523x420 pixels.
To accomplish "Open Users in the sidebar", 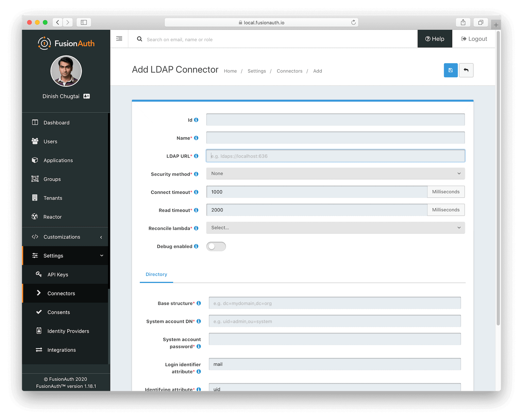I will (x=65, y=142).
